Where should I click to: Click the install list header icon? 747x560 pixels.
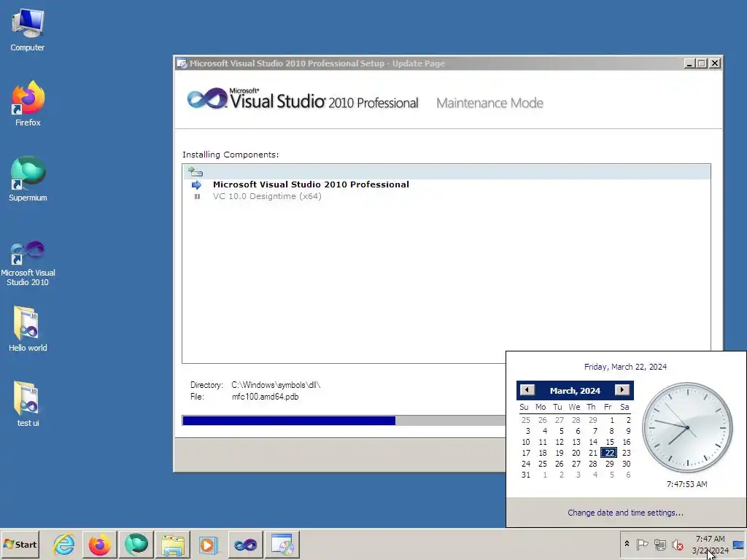[x=196, y=172]
